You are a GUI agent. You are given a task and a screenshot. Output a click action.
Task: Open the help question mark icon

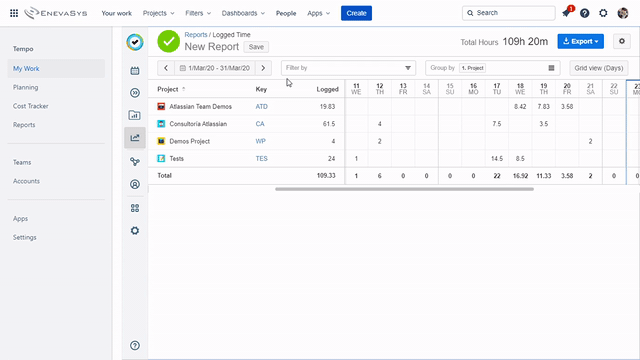coord(584,13)
